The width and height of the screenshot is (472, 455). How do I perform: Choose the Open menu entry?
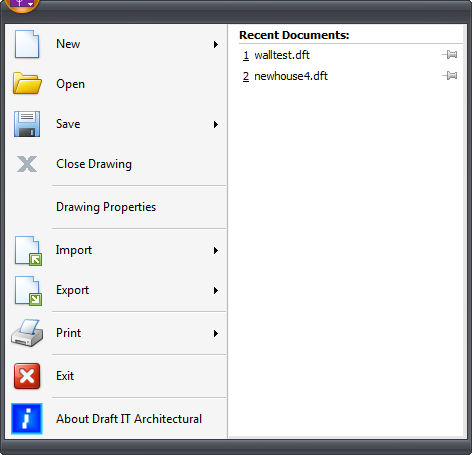116,84
